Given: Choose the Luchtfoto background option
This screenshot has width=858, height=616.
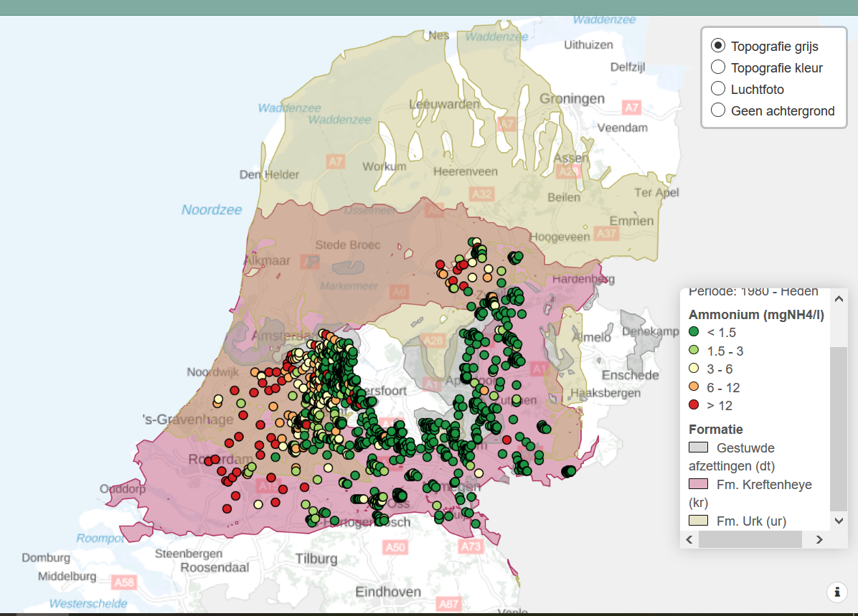Looking at the screenshot, I should tap(717, 89).
